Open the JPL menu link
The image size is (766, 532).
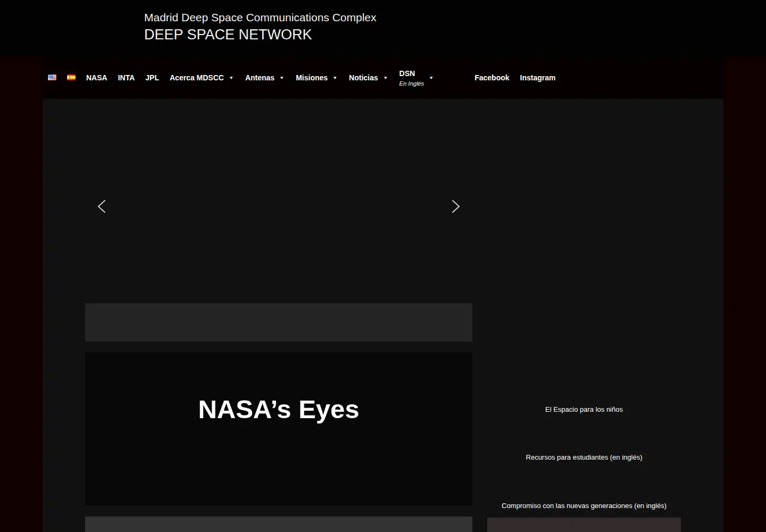tap(152, 78)
